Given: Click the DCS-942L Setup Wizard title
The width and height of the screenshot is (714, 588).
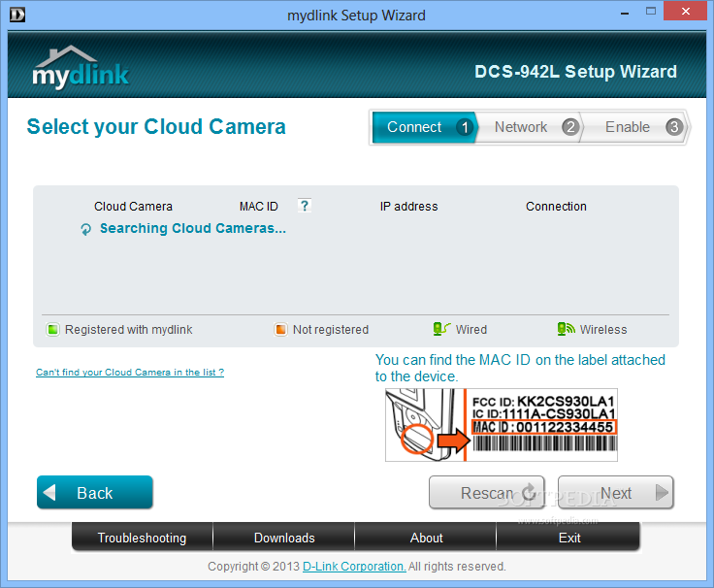Looking at the screenshot, I should [575, 72].
